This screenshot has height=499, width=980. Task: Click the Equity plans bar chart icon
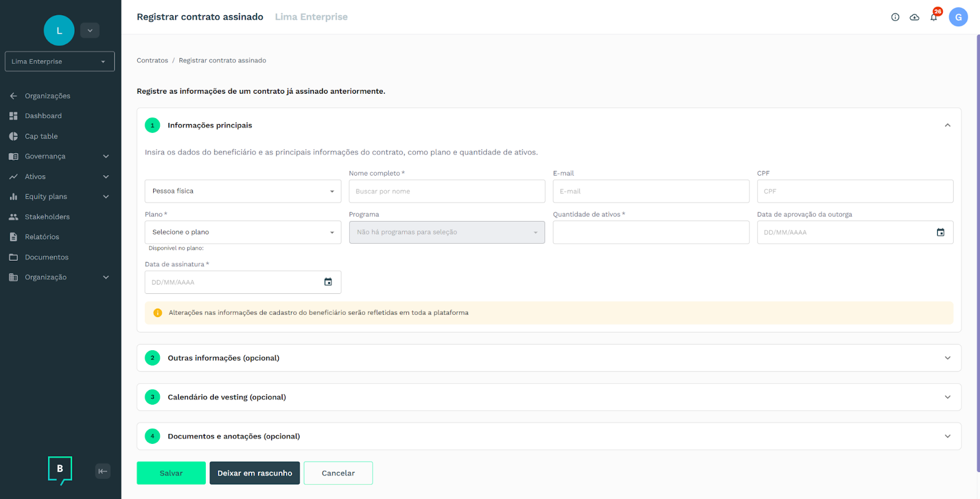point(13,197)
